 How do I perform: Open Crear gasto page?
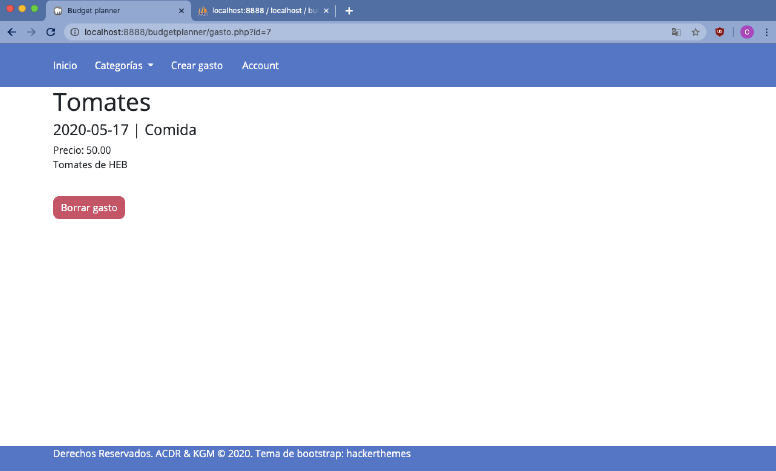[197, 66]
